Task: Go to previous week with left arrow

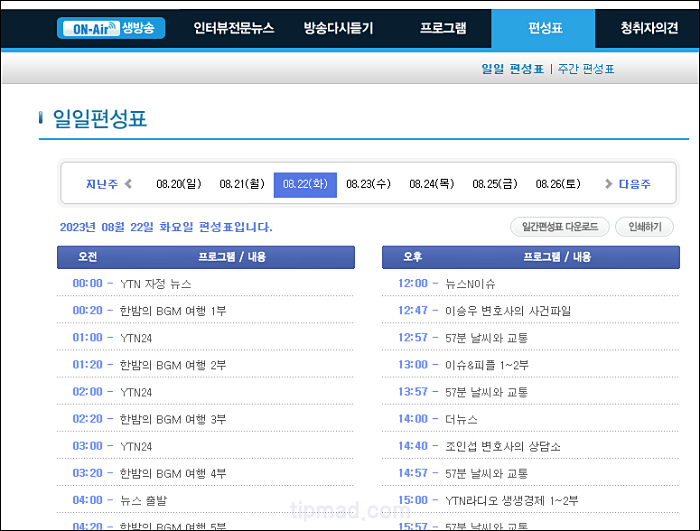Action: pyautogui.click(x=129, y=184)
